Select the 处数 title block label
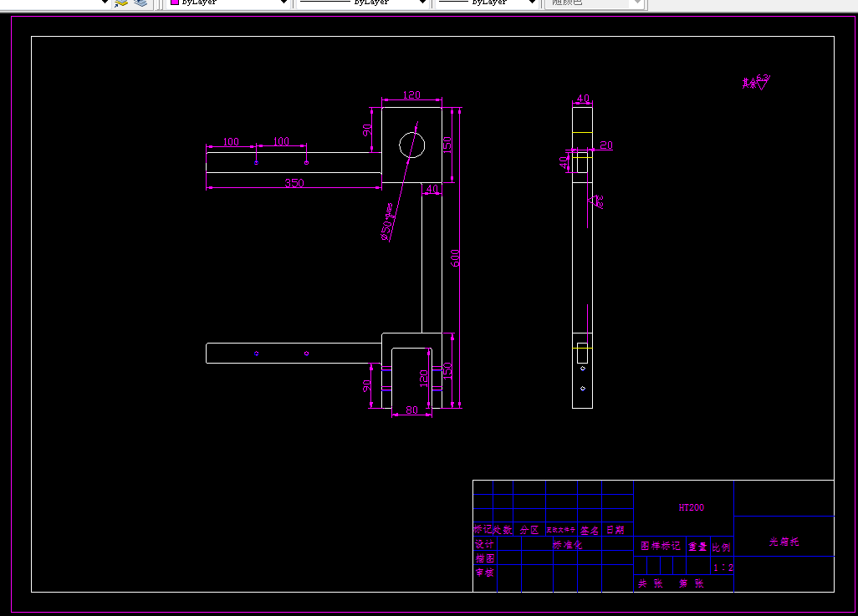This screenshot has height=616, width=858. coord(503,530)
